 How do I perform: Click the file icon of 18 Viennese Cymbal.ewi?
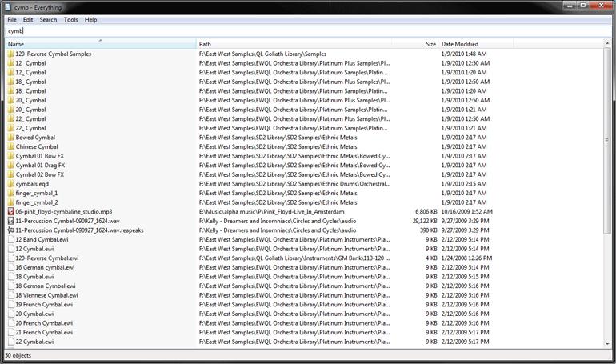11,295
